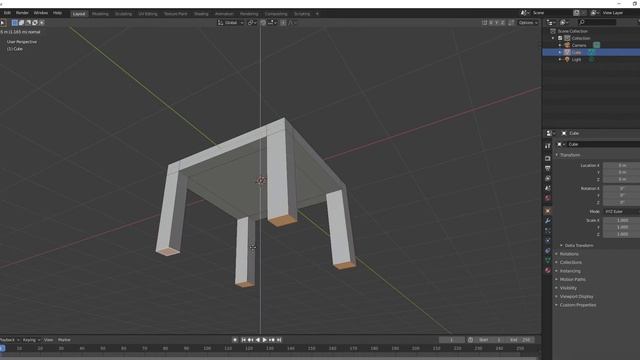Screen dimensions: 640x360
Task: Click the Light data icon in outliner
Action: point(591,59)
